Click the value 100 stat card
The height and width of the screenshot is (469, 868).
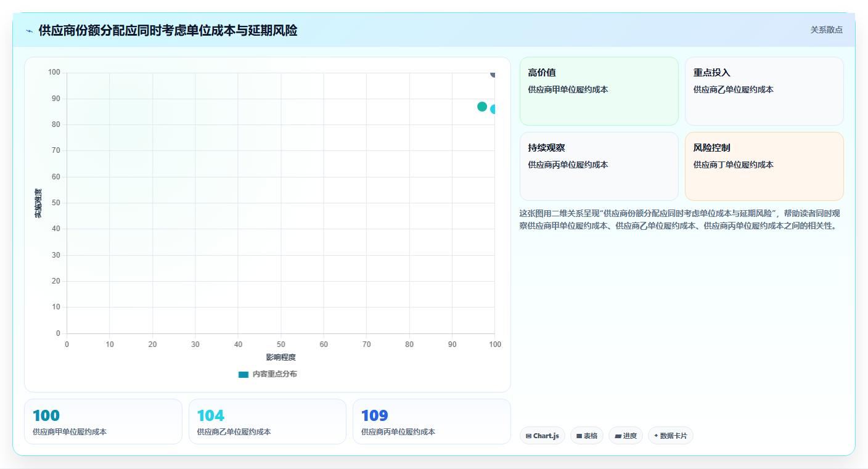pos(103,422)
